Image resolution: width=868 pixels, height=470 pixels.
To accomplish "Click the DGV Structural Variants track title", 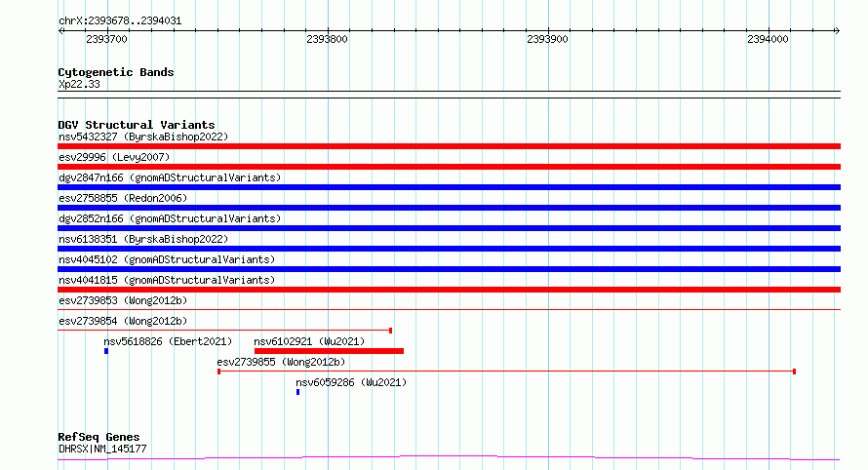I will pyautogui.click(x=137, y=125).
